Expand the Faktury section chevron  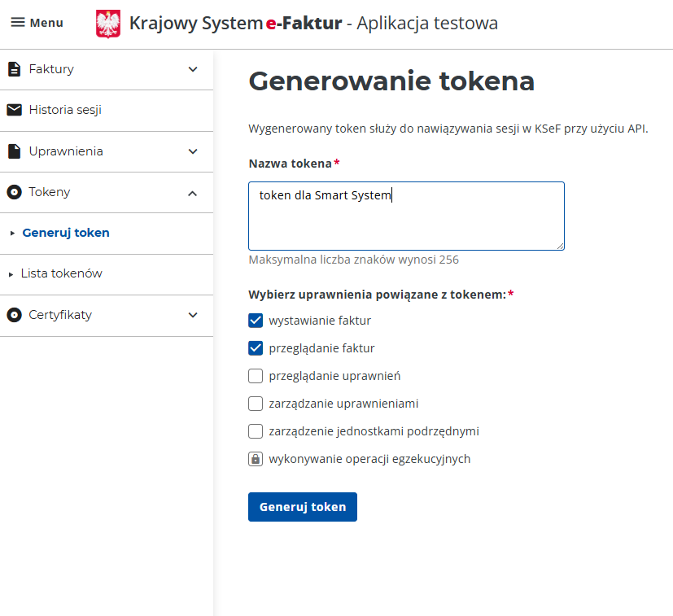click(x=193, y=69)
